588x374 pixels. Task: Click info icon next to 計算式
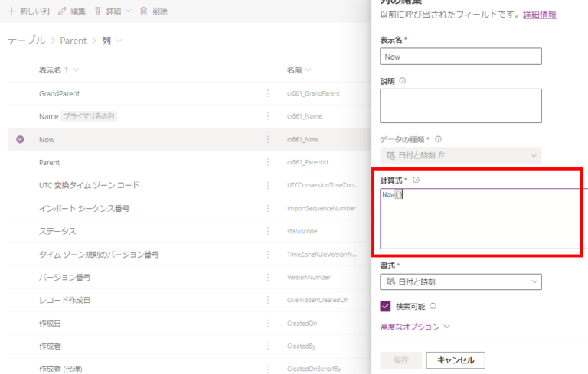[x=416, y=180]
